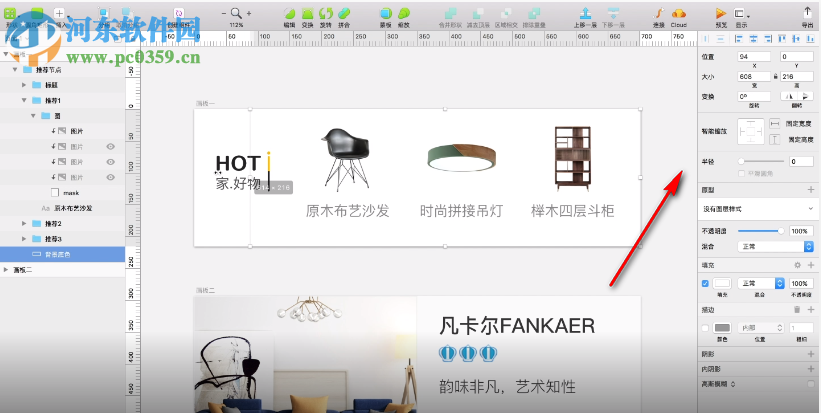Screen dimensions: 821x413
Task: Enable the border checkbox
Action: [705, 328]
